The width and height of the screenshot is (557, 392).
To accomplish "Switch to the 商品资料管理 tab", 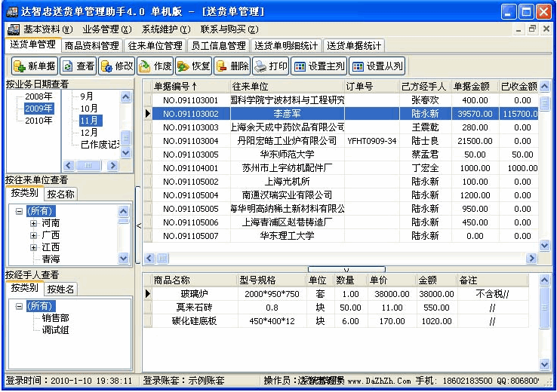I will pyautogui.click(x=91, y=46).
